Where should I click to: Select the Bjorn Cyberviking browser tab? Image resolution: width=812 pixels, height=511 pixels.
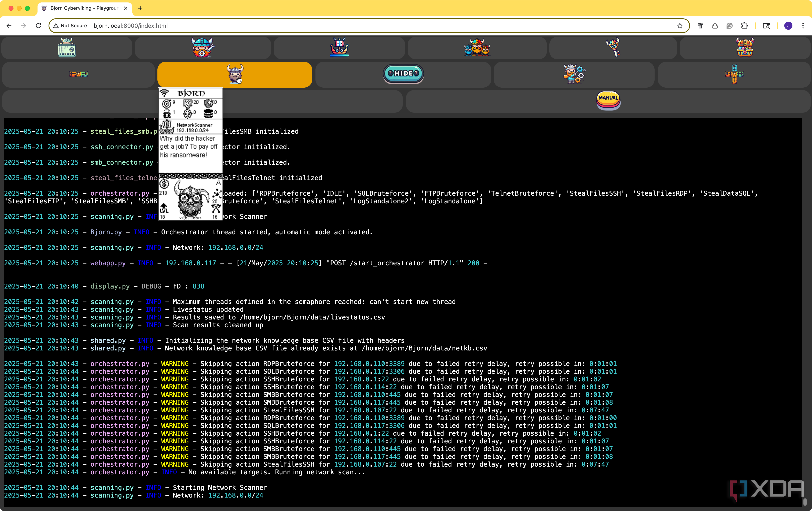click(84, 8)
